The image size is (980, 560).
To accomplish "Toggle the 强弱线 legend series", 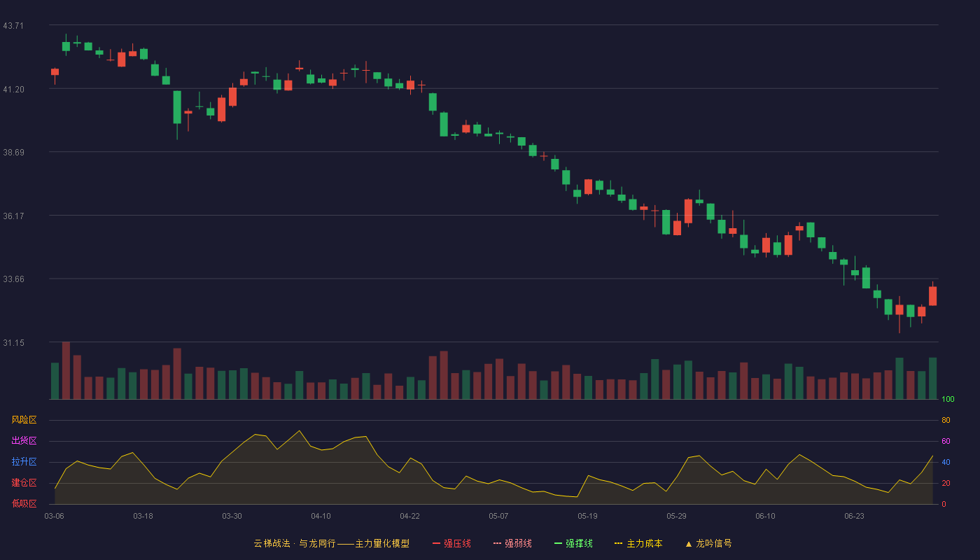I will coord(512,543).
